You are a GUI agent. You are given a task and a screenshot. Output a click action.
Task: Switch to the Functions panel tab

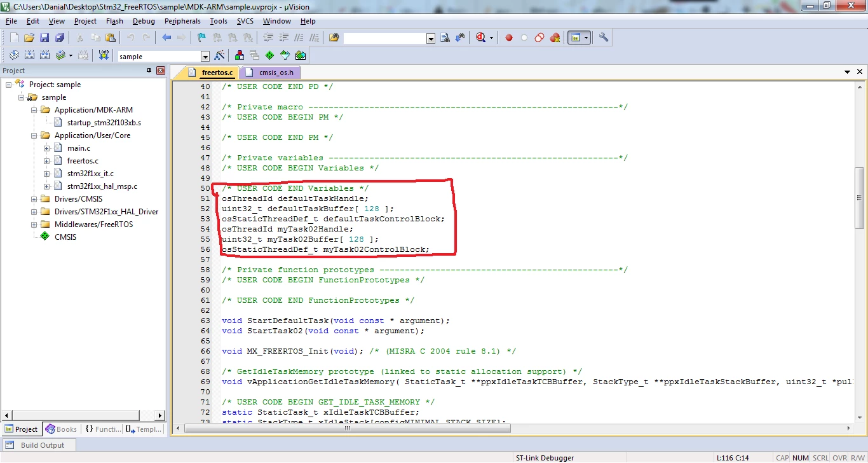(102, 429)
